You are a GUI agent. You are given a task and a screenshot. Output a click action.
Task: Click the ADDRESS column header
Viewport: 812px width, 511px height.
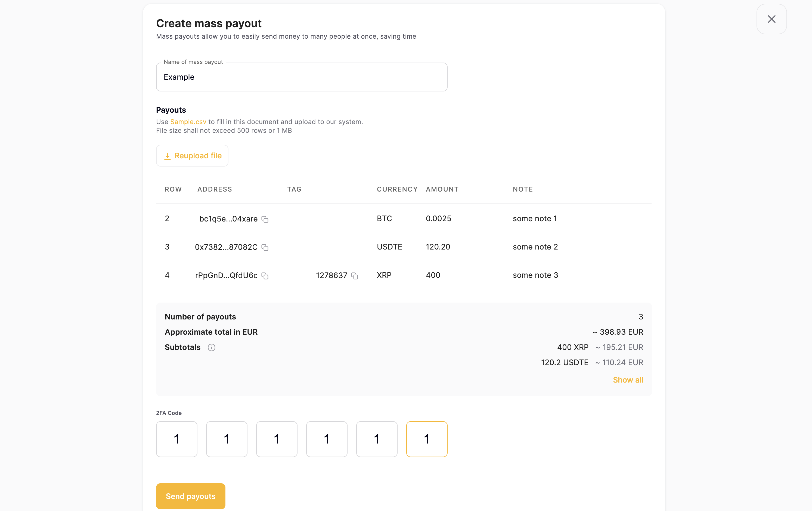tap(215, 189)
